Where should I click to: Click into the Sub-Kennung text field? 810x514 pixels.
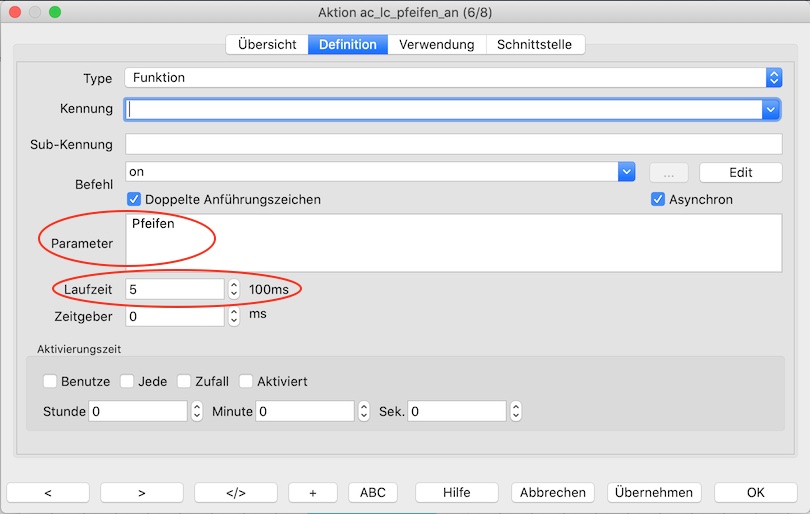pos(453,144)
